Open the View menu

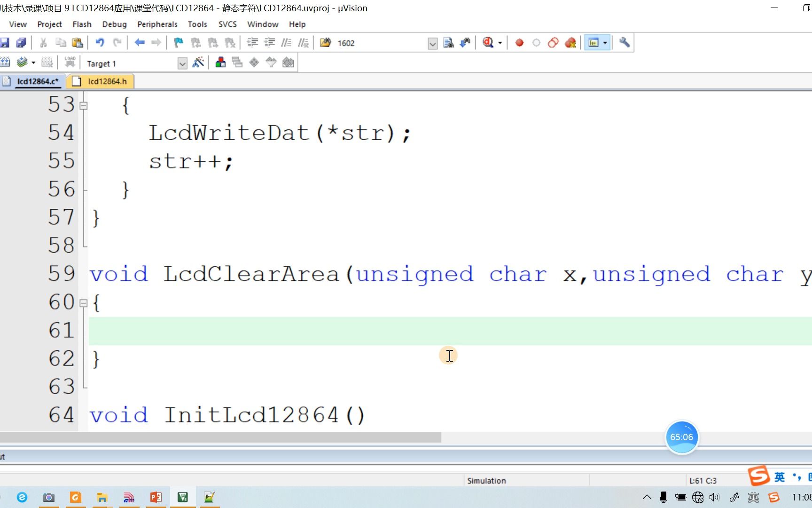point(18,24)
